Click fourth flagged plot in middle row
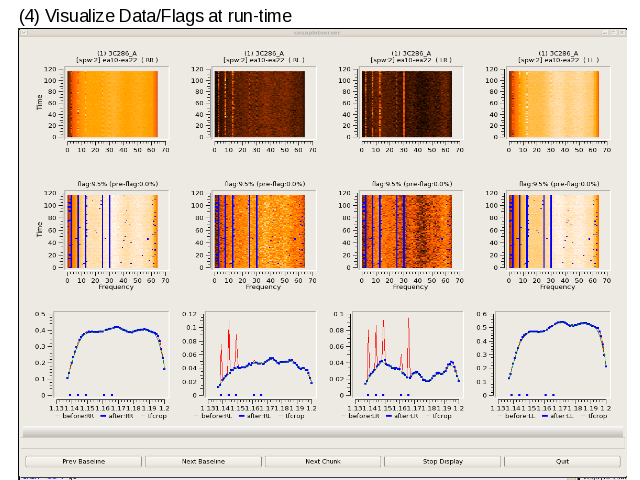 pos(554,231)
